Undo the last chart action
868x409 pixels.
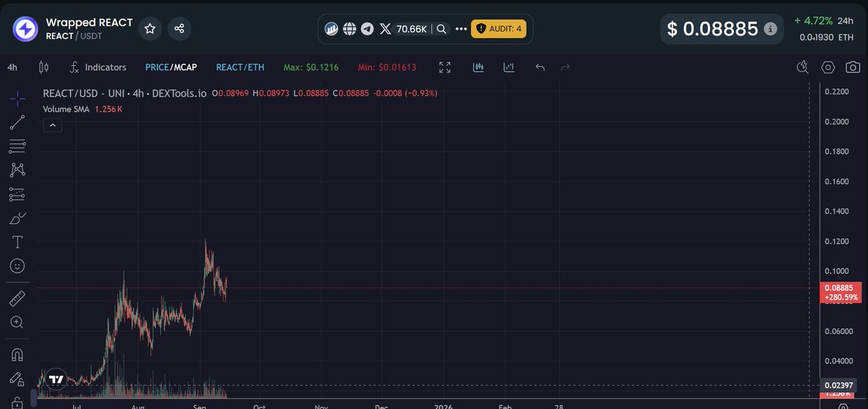coord(540,67)
